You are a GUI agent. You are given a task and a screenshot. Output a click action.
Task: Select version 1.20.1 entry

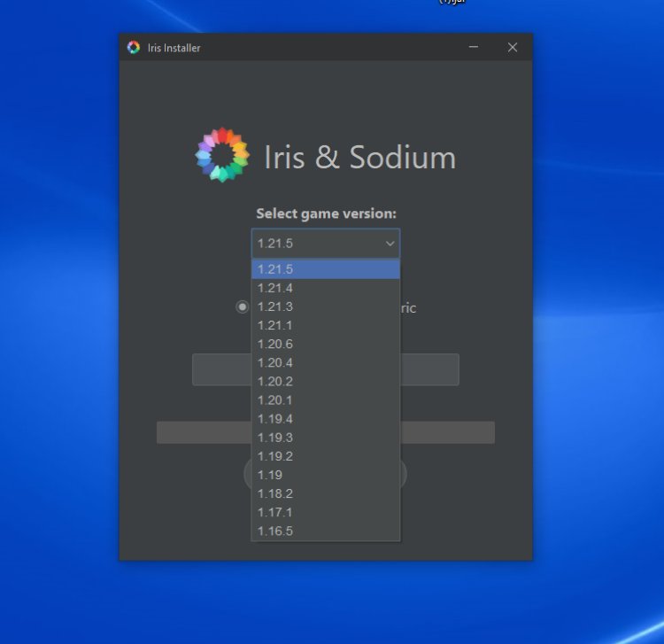[x=325, y=400]
